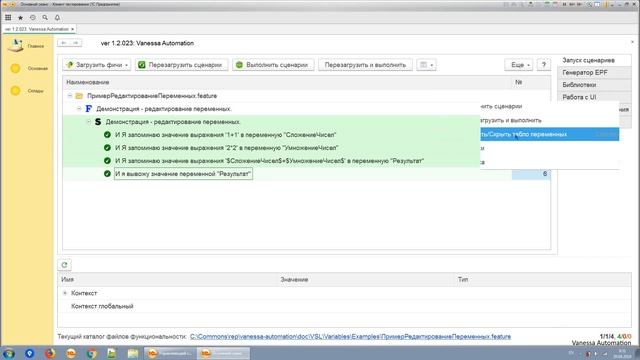Collapse ПримерРедактированиеПеременных.feature folder node
640x360 pixels.
[70, 96]
